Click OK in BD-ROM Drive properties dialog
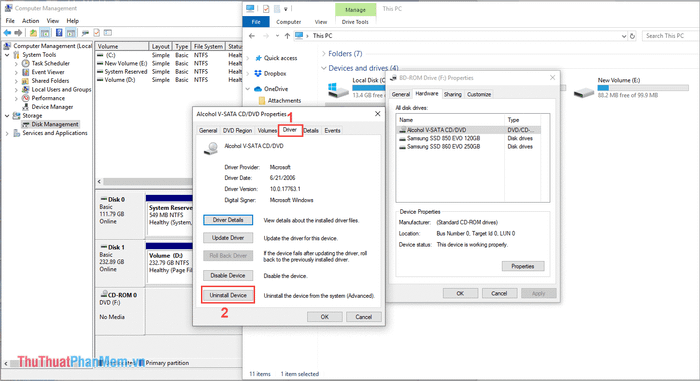The width and height of the screenshot is (700, 381). [460, 293]
